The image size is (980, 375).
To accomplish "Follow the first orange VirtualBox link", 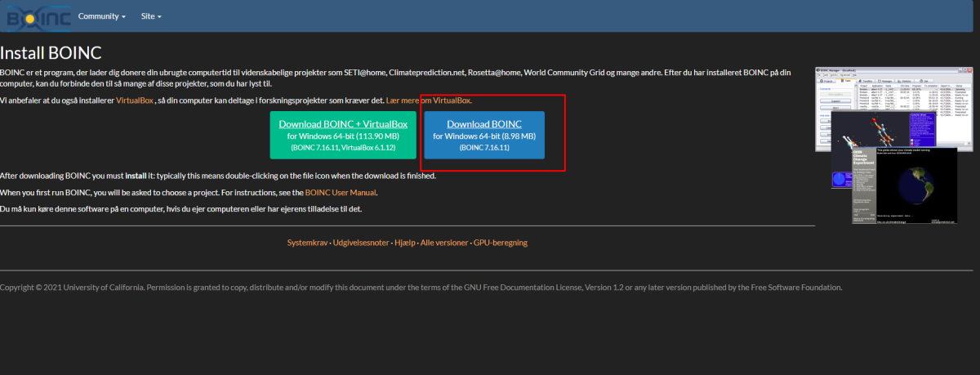I will (135, 100).
